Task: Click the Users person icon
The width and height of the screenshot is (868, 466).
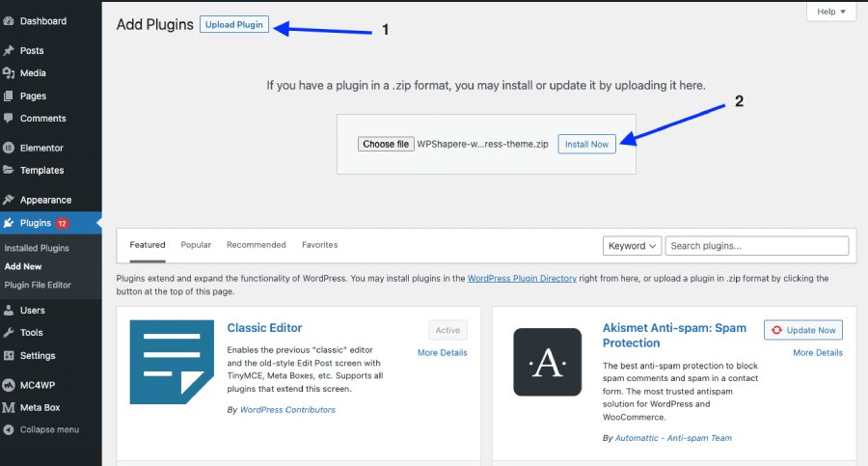Action: (9, 311)
